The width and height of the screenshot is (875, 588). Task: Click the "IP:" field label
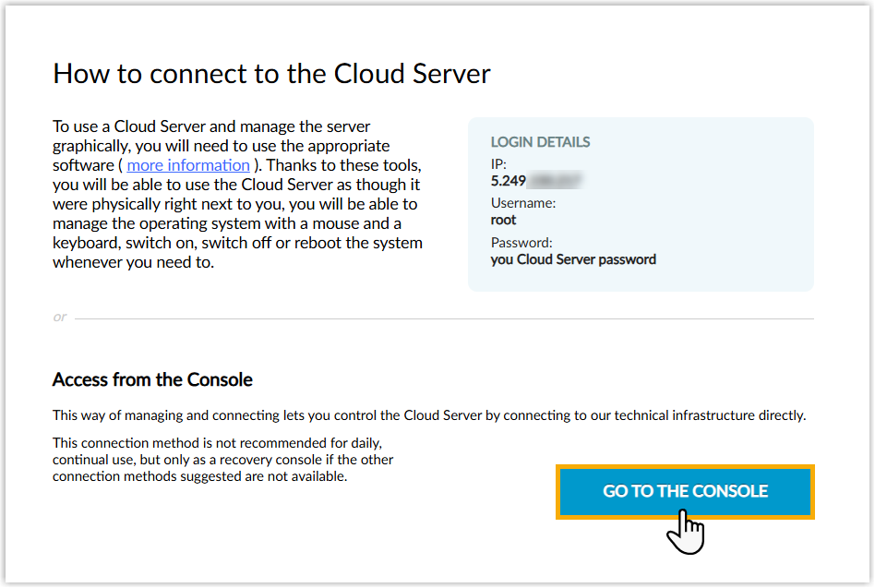[499, 163]
